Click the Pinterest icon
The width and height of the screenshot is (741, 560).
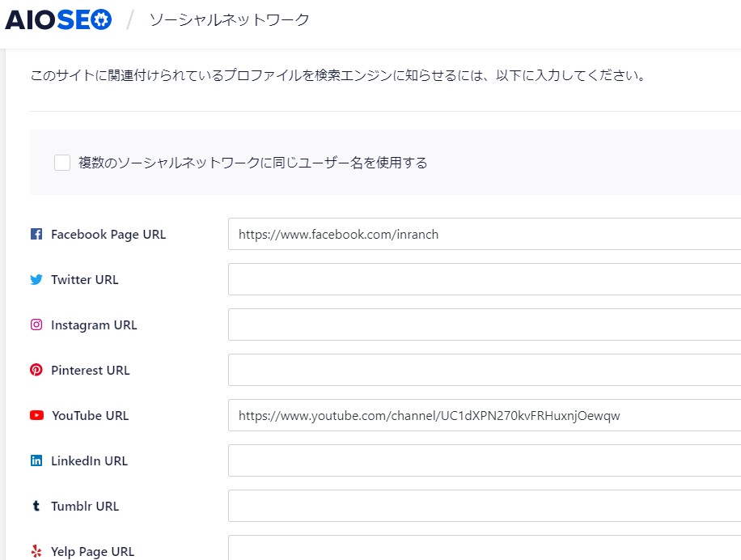[x=36, y=370]
